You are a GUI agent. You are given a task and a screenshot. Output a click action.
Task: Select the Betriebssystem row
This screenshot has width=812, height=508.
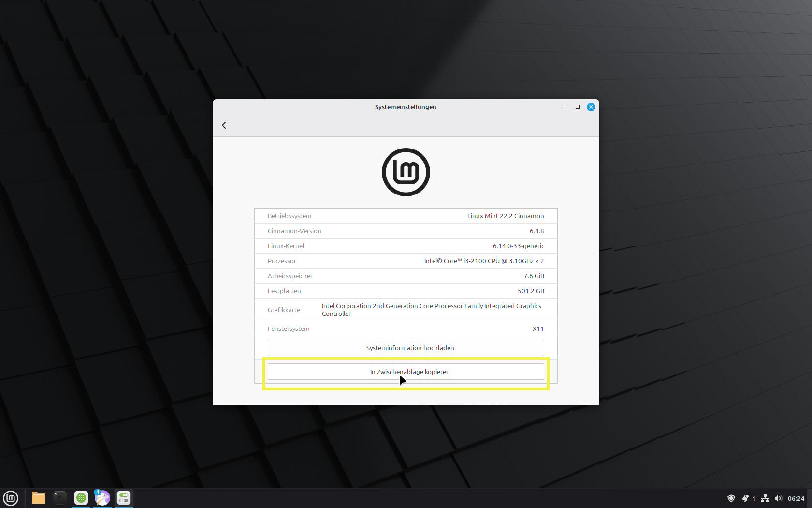[x=406, y=216]
